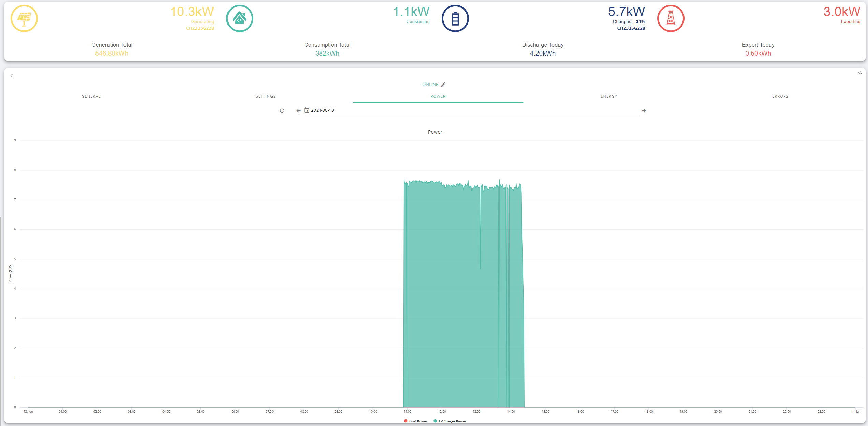This screenshot has width=868, height=426.
Task: Click the pencil edit icon beside ONLINE
Action: tap(443, 85)
